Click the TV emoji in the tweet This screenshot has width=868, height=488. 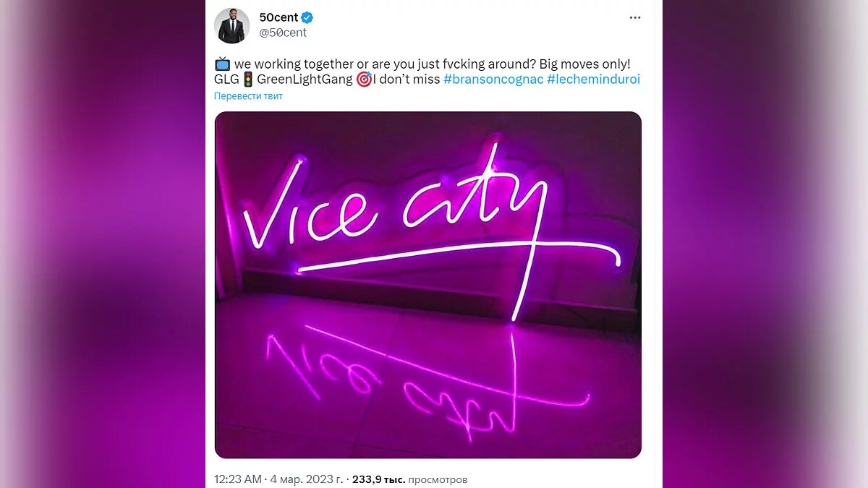click(222, 64)
